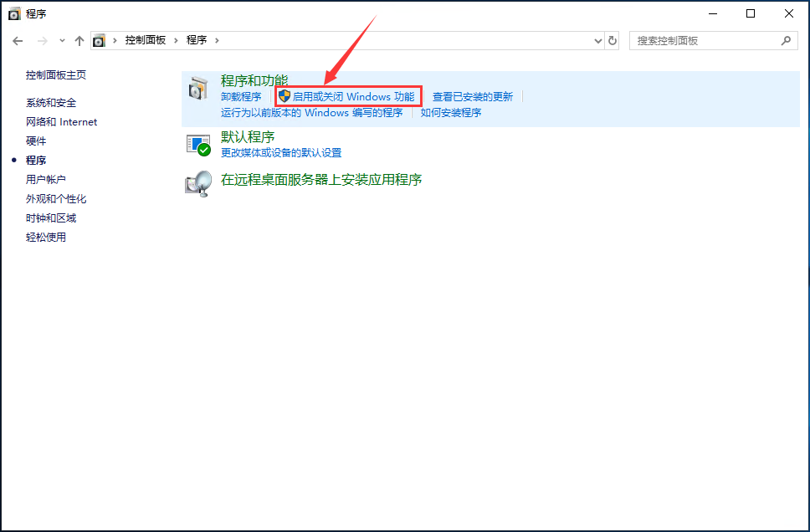This screenshot has width=810, height=532.
Task: Open the 程序和功能 heading
Action: point(254,80)
